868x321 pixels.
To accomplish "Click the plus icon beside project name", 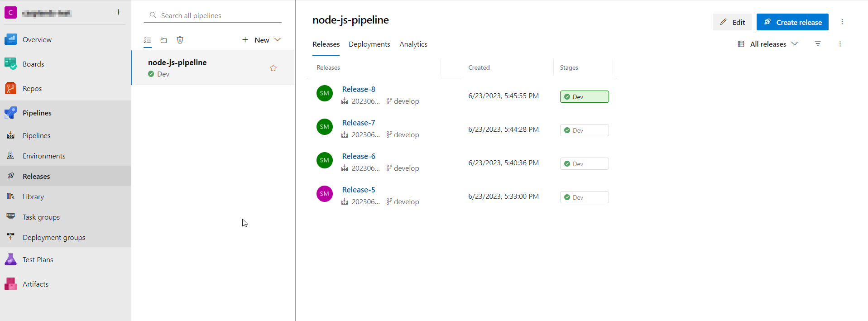I will click(118, 12).
